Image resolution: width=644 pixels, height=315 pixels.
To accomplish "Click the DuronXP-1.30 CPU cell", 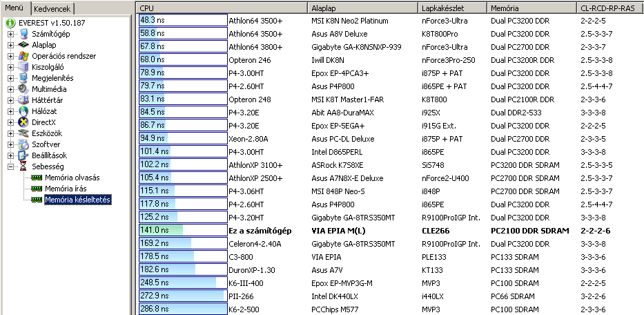I will 252,270.
